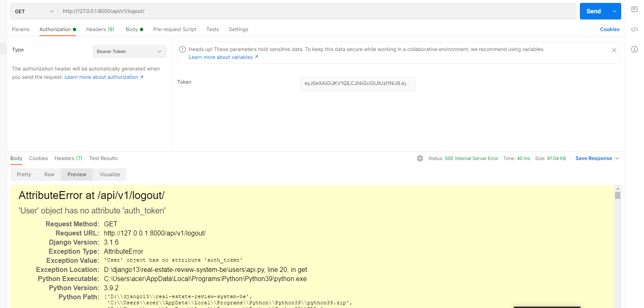Click the Python Version 3.9.2 value
Screen dimensions: 644x308
click(x=111, y=288)
